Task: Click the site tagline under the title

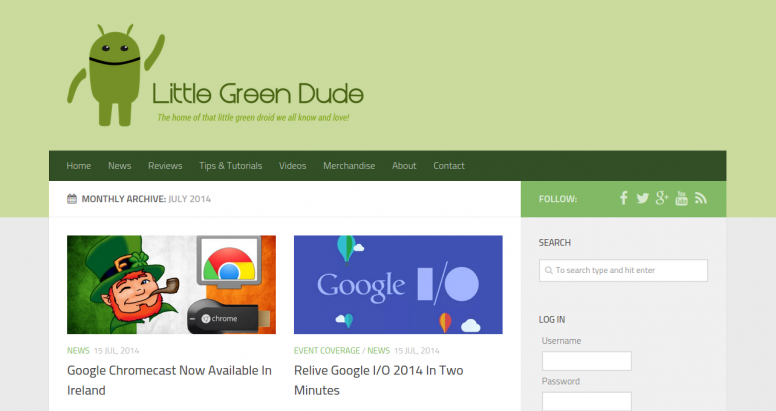Action: click(253, 118)
